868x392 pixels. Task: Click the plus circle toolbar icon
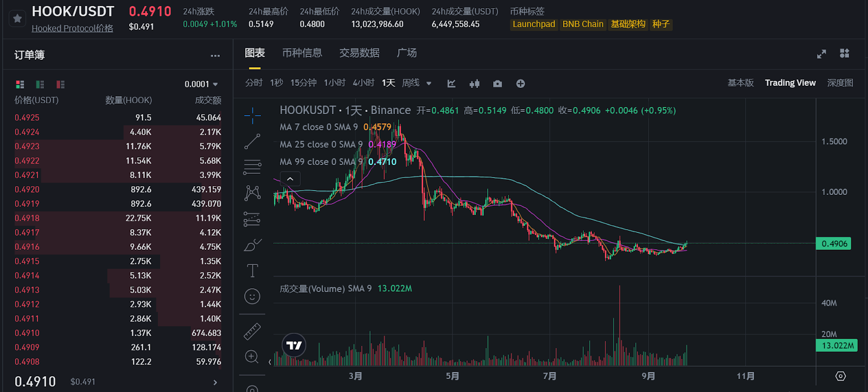520,84
